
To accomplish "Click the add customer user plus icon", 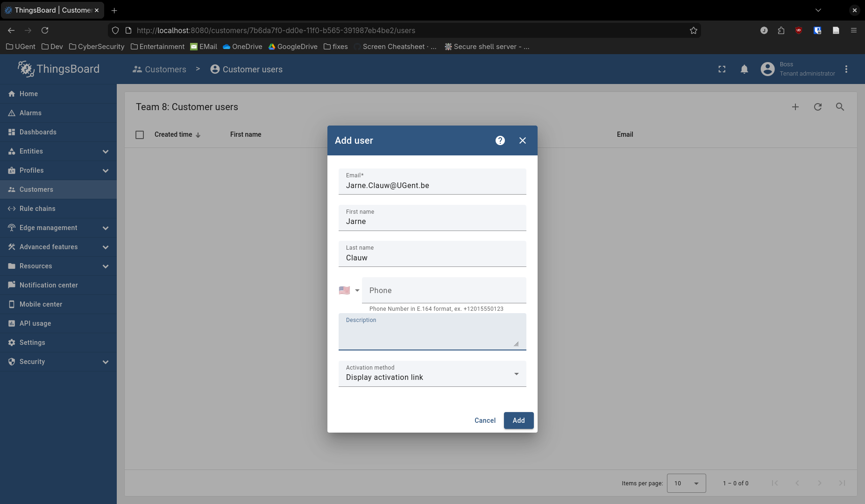I will tap(795, 107).
